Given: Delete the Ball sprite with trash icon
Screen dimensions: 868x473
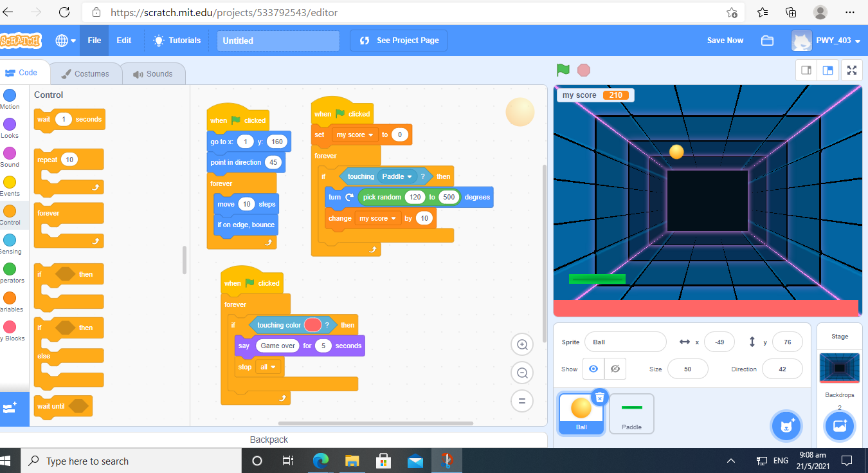Looking at the screenshot, I should coord(599,397).
